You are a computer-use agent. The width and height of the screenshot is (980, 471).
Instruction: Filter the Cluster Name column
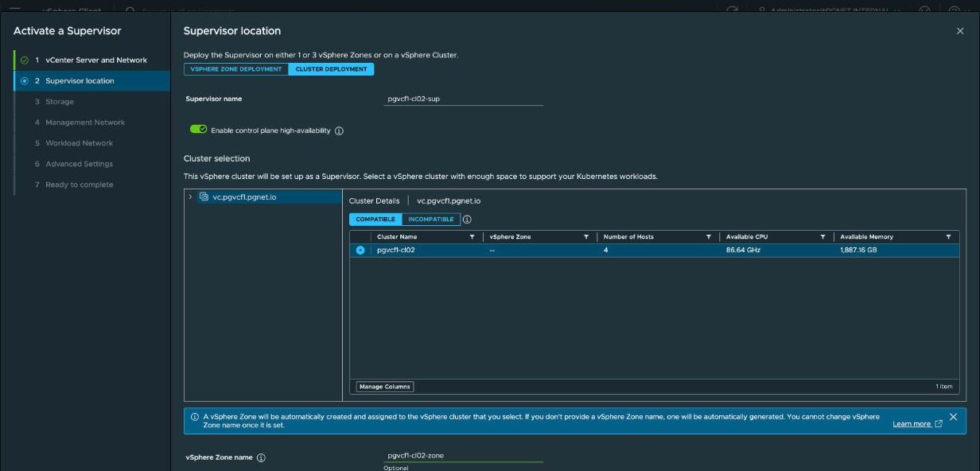pos(472,237)
